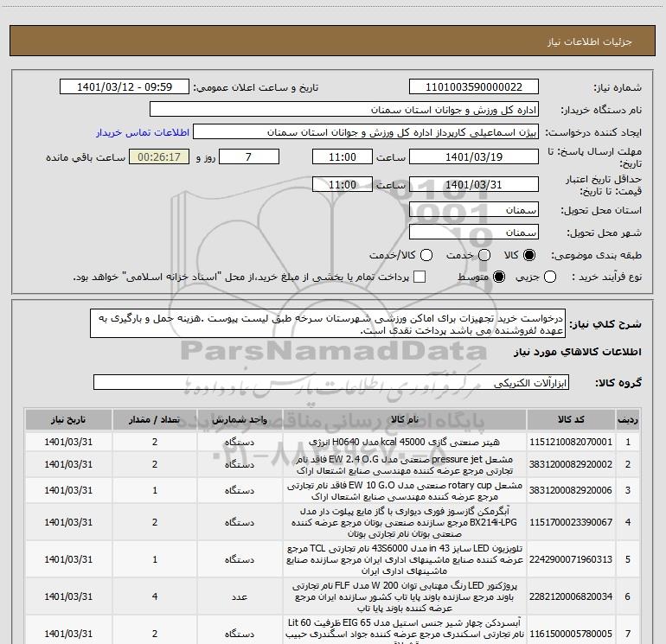
Task: Select the کالا radio button
Action: [x=529, y=255]
